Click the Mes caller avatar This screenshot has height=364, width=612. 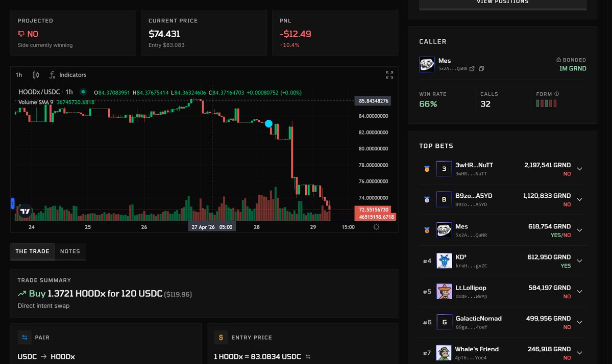click(x=427, y=64)
